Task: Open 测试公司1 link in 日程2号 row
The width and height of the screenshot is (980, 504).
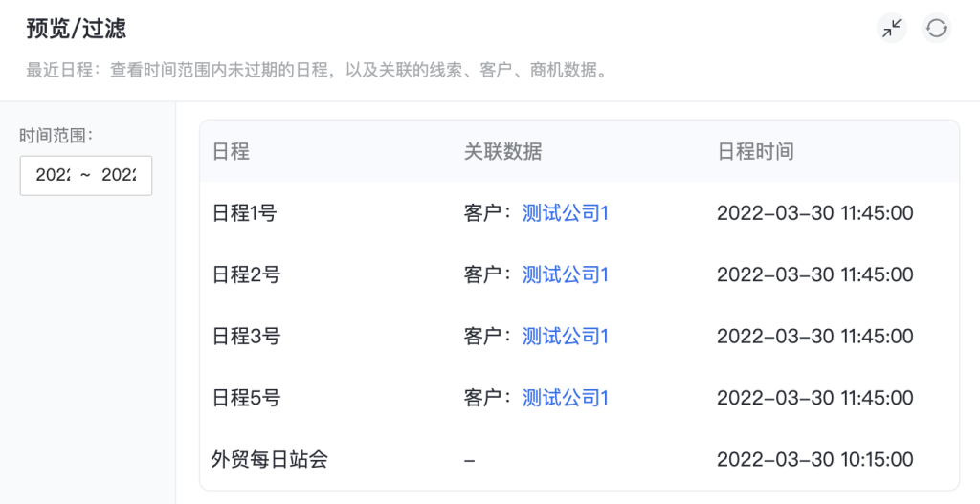Action: [566, 275]
